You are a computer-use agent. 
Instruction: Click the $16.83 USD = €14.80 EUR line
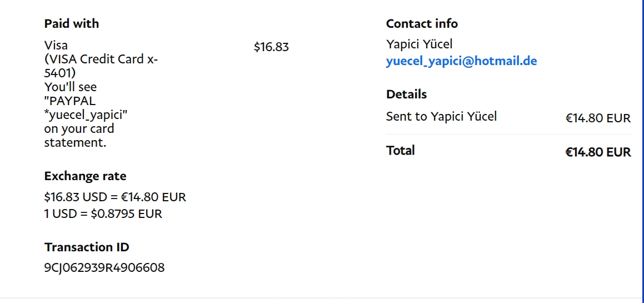pos(115,197)
